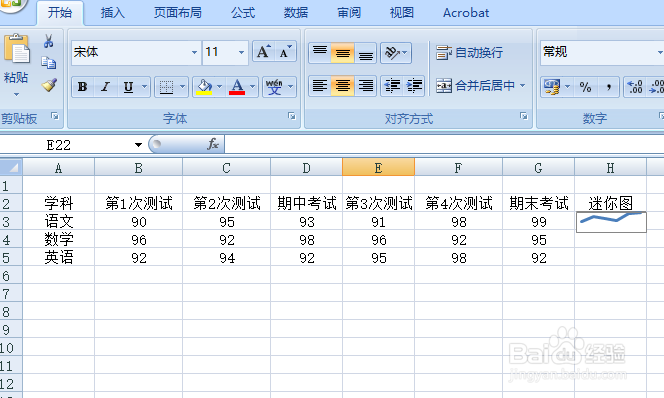The width and height of the screenshot is (664, 398).
Task: Increase font size with large A
Action: [x=263, y=52]
